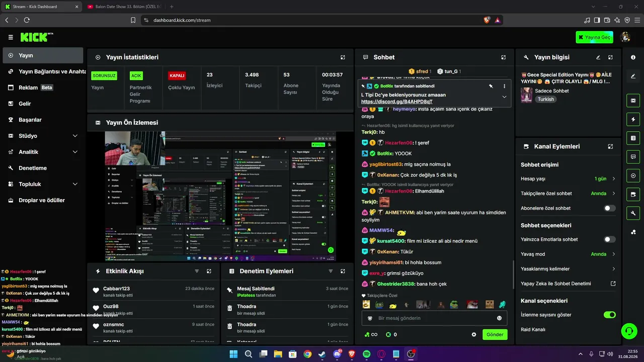Open Gelir sidebar item
Image resolution: width=644 pixels, height=362 pixels.
[43, 104]
